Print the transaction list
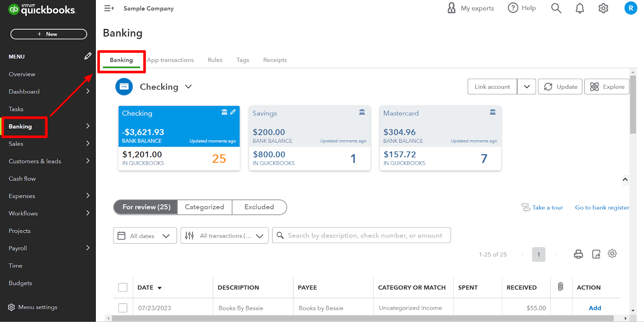The width and height of the screenshot is (644, 322). 578,254
